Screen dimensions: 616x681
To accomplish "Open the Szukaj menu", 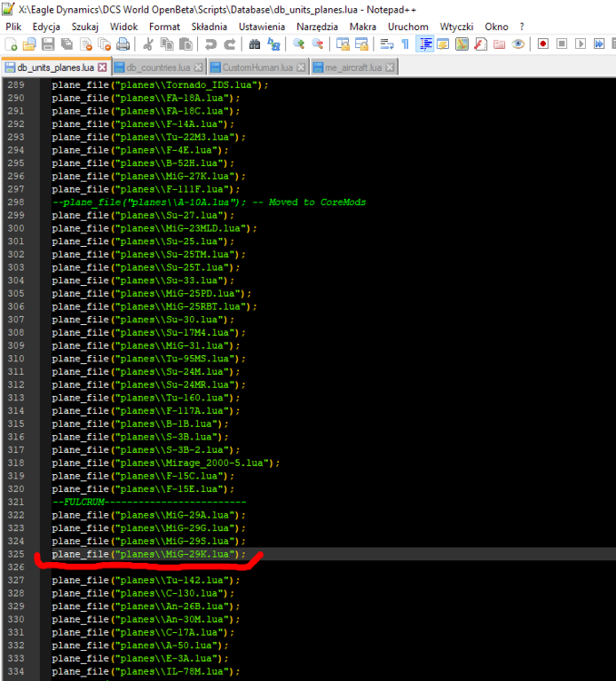I will point(84,27).
